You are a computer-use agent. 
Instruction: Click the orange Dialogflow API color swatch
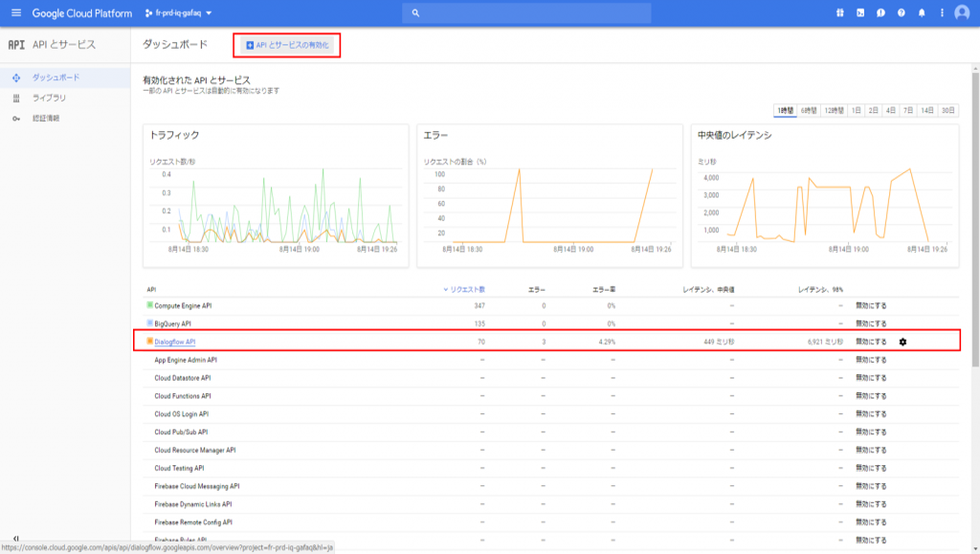coord(149,341)
